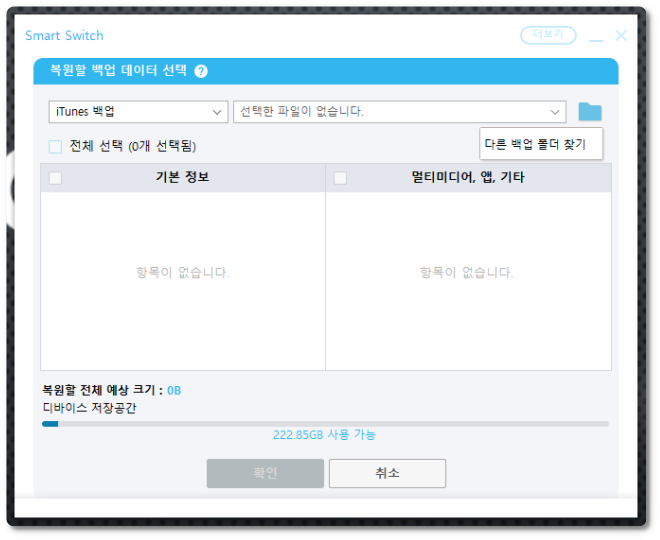
Task: Close the Smart Switch window
Action: [621, 35]
